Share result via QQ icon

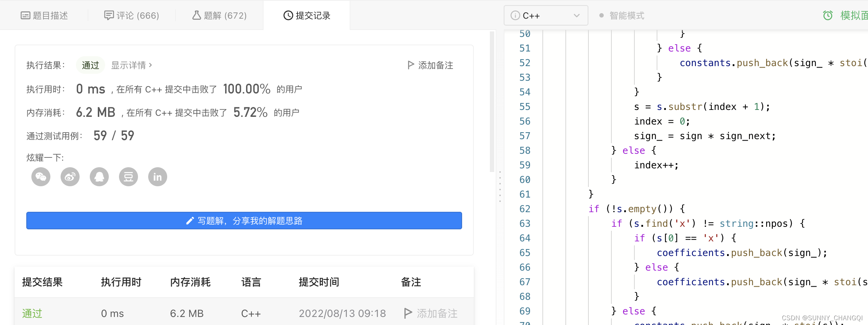tap(99, 177)
